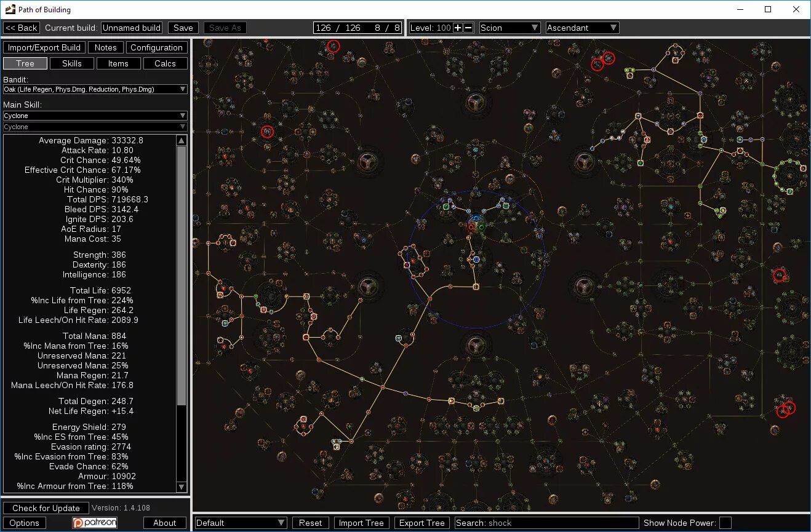811x532 pixels.
Task: Click the Unnamed build name field
Action: 132,28
